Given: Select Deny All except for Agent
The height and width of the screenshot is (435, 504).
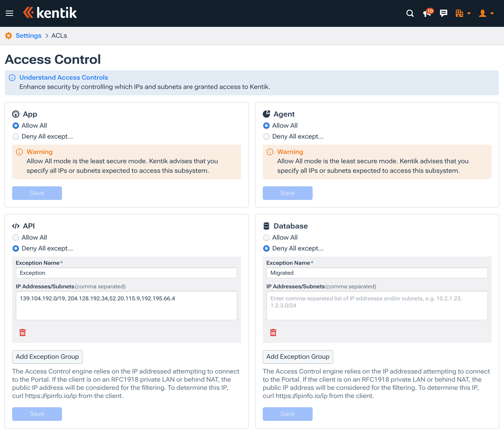Looking at the screenshot, I should coord(266,136).
